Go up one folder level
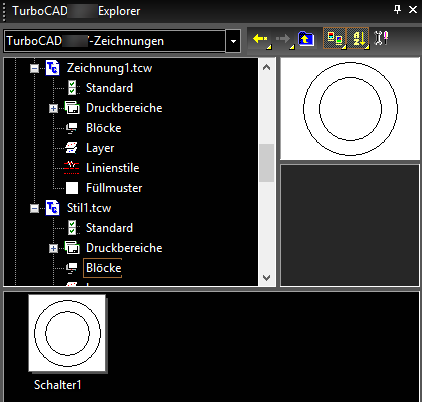The image size is (422, 402). [306, 39]
